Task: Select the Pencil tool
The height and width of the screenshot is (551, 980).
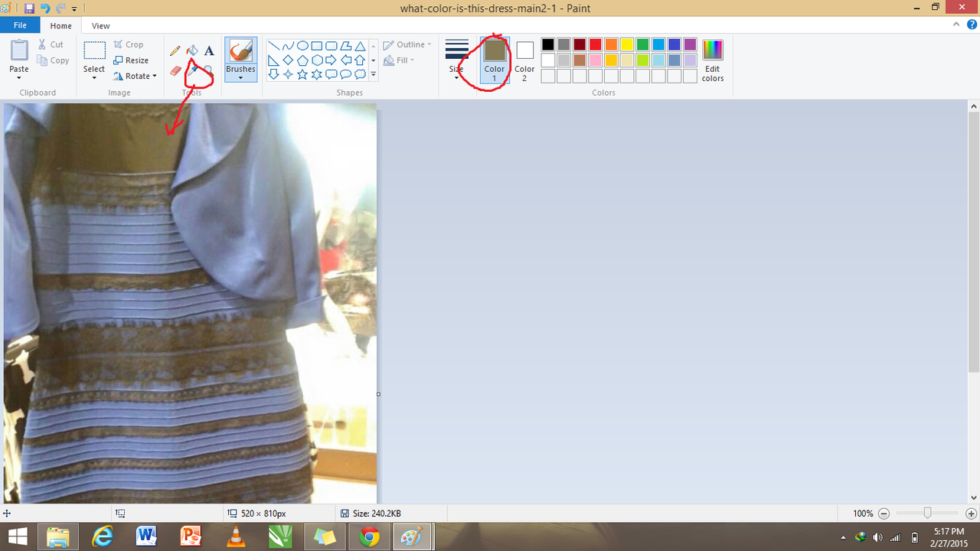Action: 176,51
